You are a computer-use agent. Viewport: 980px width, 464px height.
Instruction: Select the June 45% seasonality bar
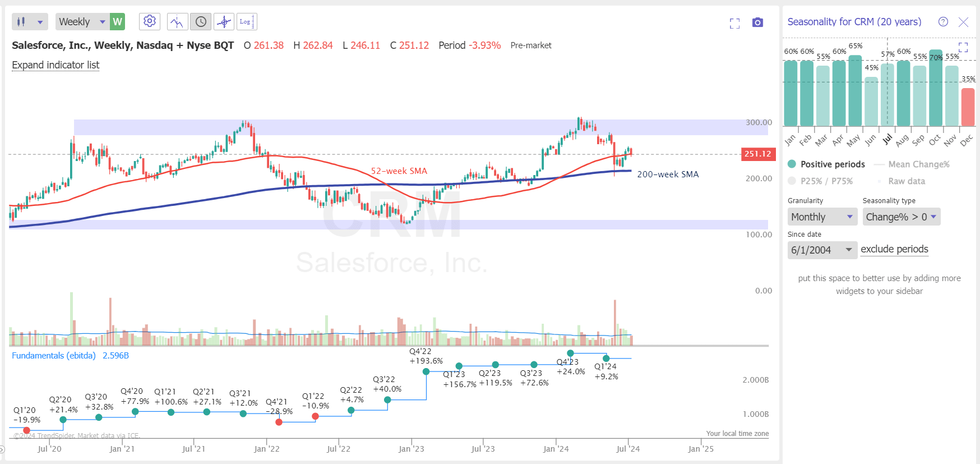871,102
